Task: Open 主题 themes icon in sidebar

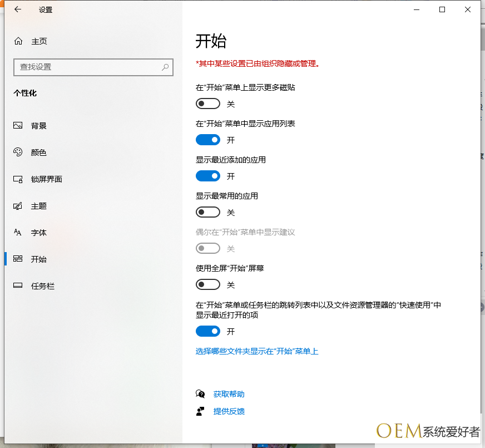Action: (x=18, y=206)
